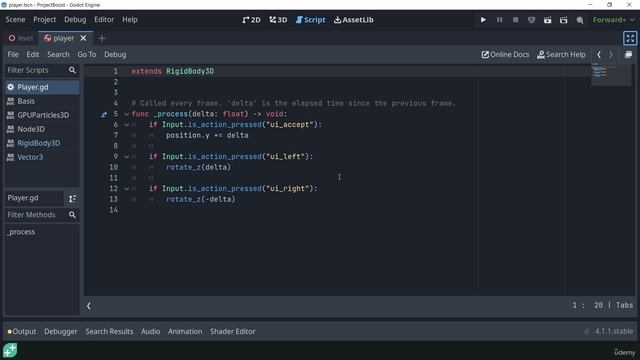Screen dimensions: 640x360
Task: Switch to the Script workspace
Action: [310, 20]
